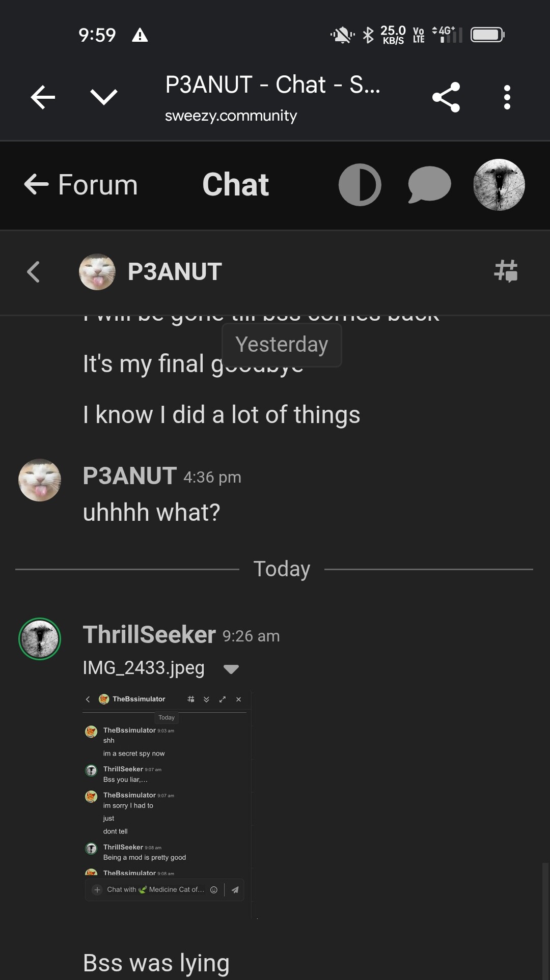Open the threads hashtag icon
The width and height of the screenshot is (550, 980).
tap(506, 271)
